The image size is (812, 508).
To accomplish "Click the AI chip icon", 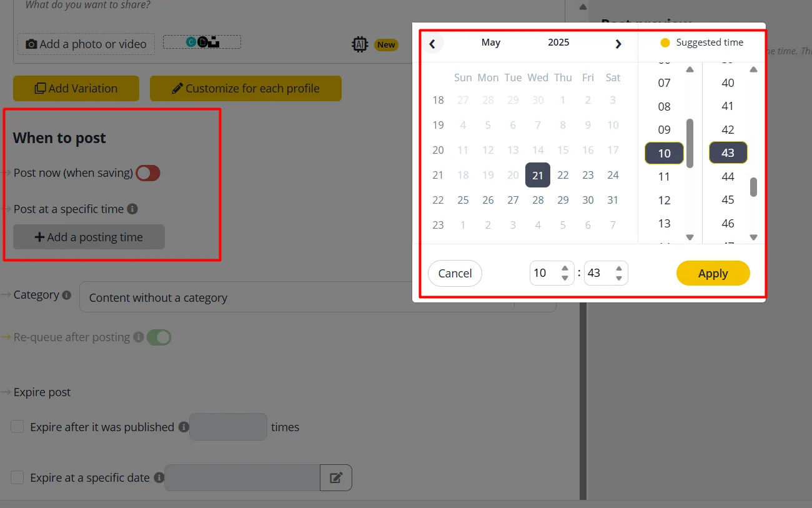I will (360, 44).
